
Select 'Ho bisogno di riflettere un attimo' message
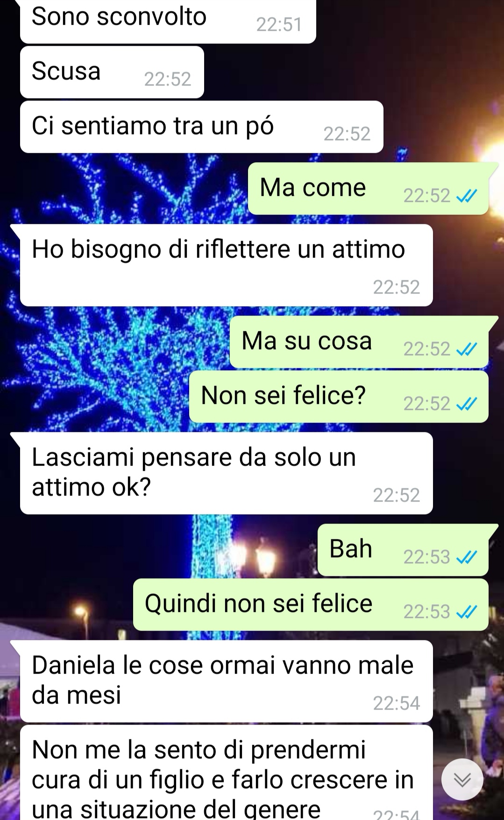coord(227,265)
